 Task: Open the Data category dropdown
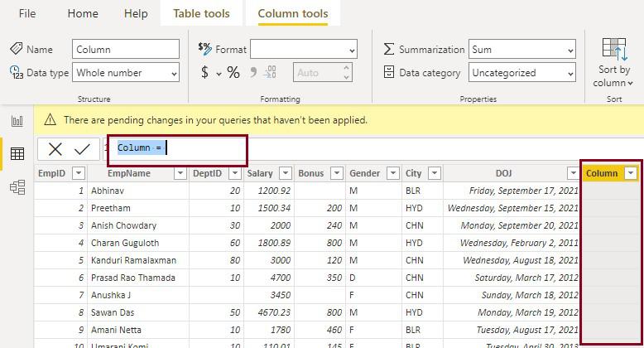tap(521, 73)
